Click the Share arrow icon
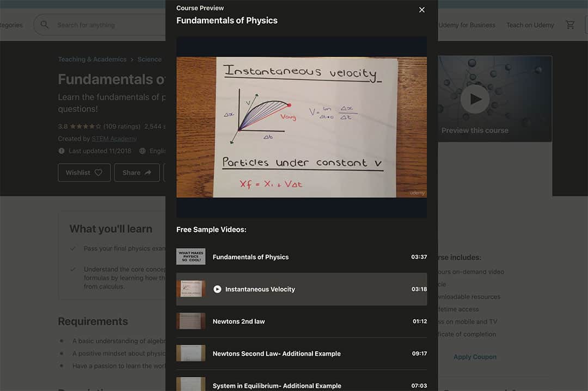Screen dimensions: 588x391 (148, 172)
